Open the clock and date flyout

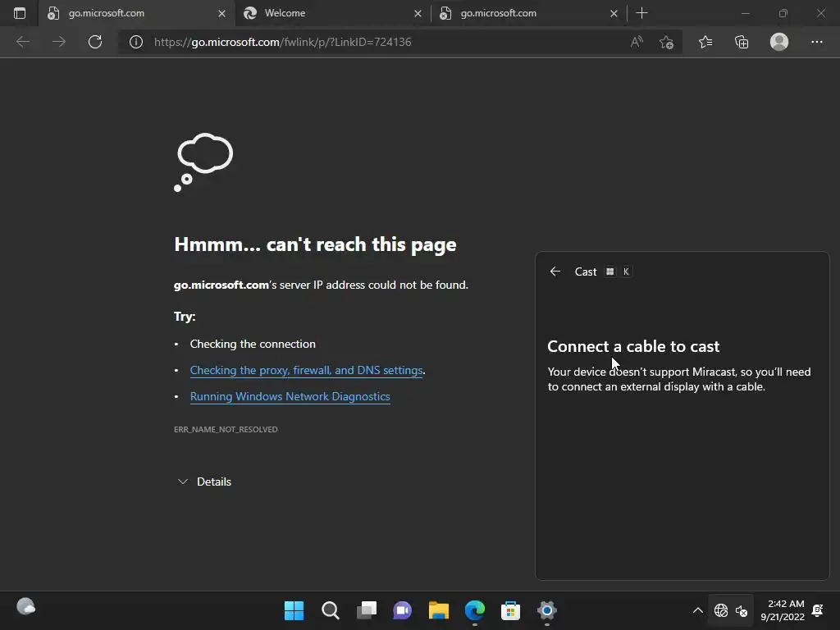(x=783, y=610)
